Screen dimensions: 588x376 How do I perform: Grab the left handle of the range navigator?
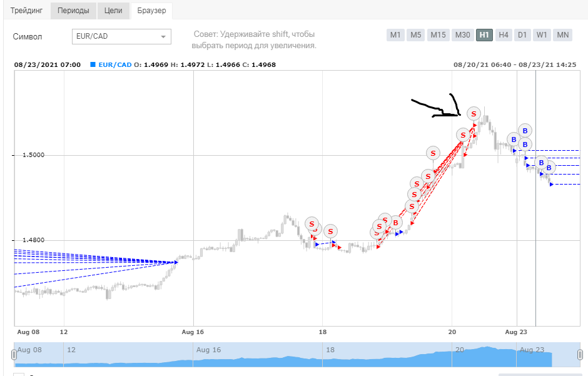pyautogui.click(x=14, y=354)
